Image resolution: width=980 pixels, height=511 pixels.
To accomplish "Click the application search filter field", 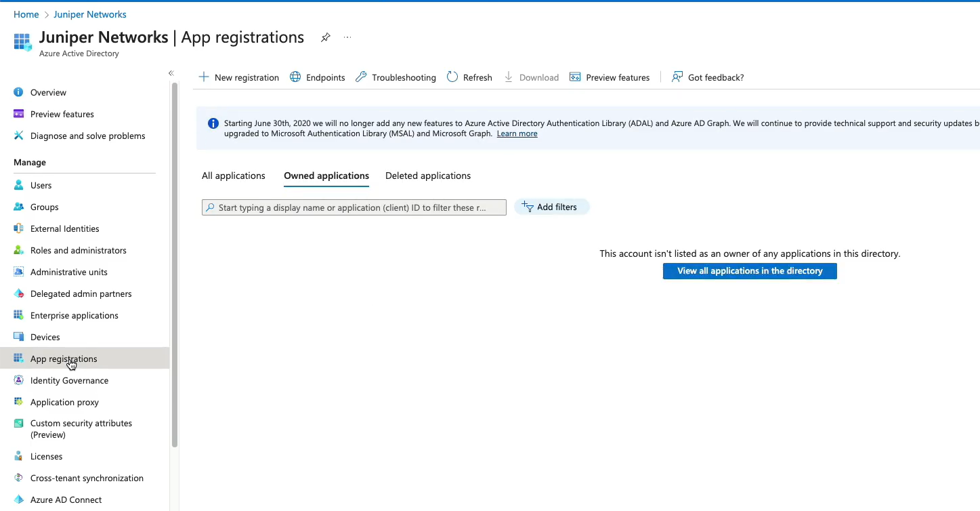I will (354, 207).
